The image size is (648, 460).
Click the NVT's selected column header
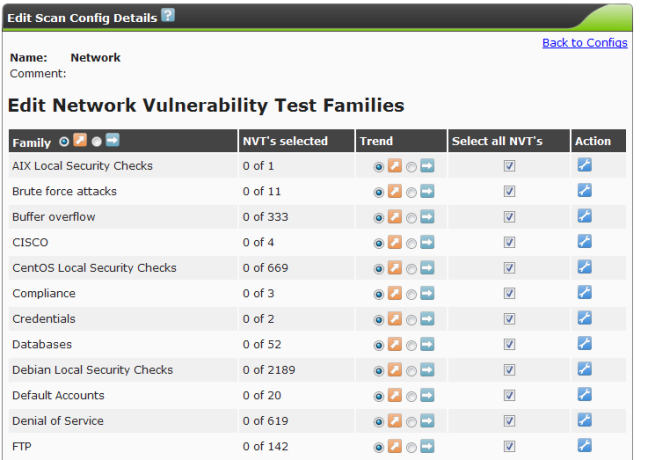(285, 141)
